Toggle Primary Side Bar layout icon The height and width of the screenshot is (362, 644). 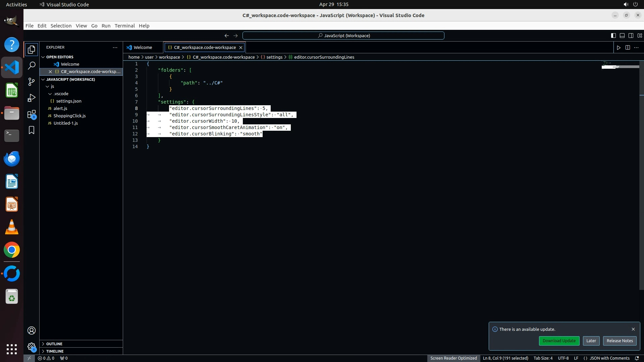tap(613, 36)
